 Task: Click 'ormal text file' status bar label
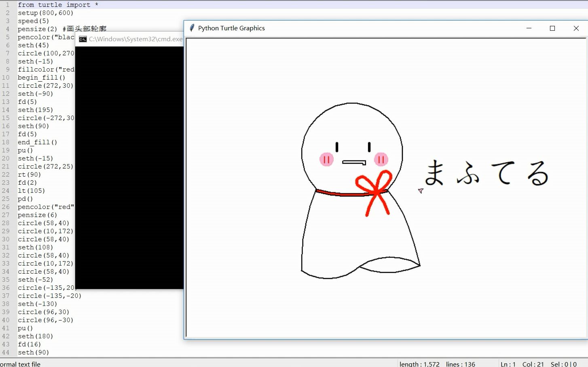[20, 364]
